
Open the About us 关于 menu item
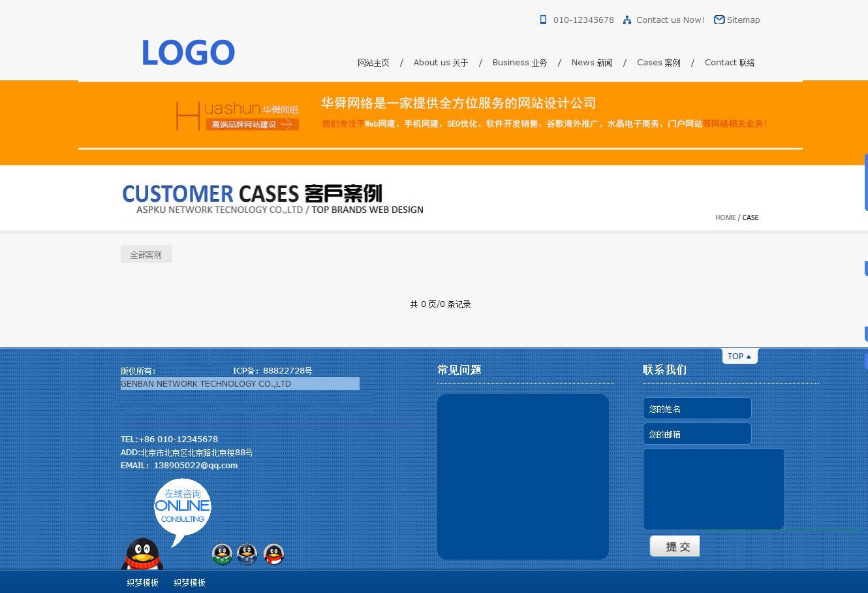441,63
